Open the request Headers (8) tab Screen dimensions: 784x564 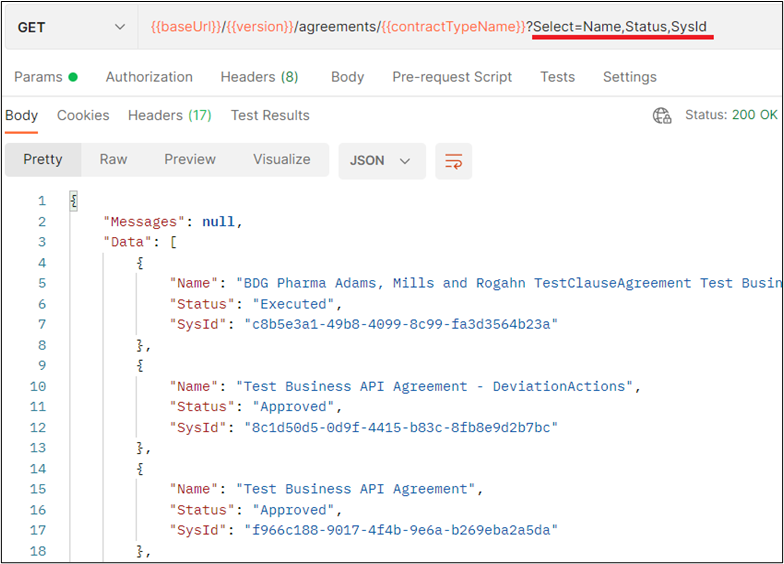click(259, 77)
